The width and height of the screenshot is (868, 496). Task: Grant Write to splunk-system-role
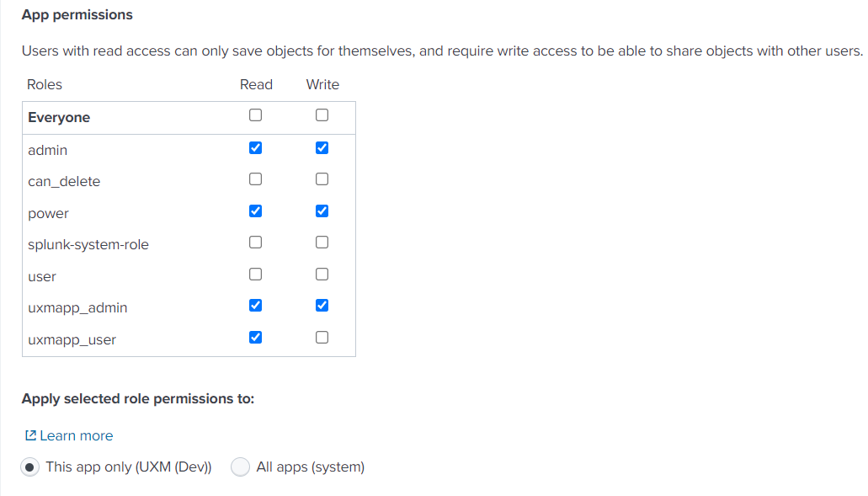pyautogui.click(x=322, y=243)
